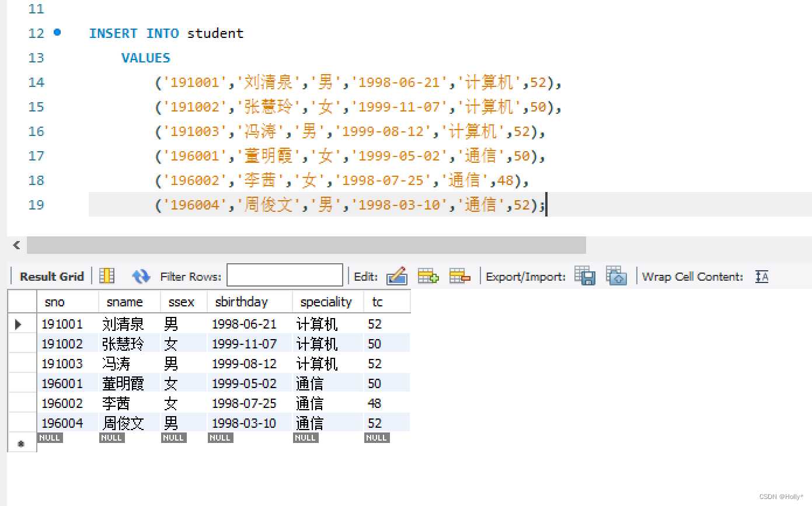Click the Result Grid tab
The height and width of the screenshot is (506, 812).
click(51, 276)
